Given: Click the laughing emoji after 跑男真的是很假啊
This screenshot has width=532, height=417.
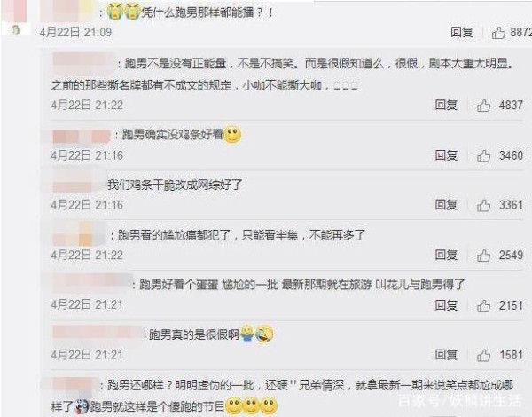Looking at the screenshot, I should (x=264, y=334).
